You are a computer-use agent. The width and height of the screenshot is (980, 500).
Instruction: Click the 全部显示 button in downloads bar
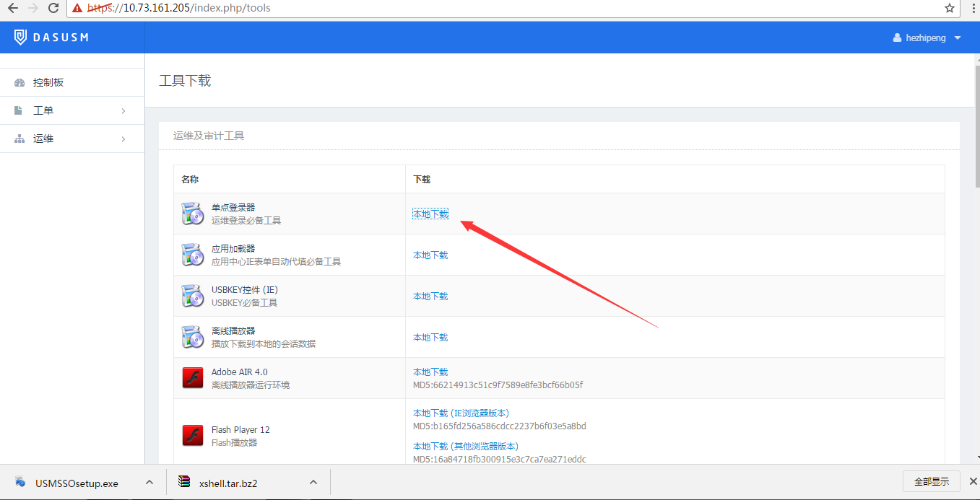pyautogui.click(x=931, y=481)
